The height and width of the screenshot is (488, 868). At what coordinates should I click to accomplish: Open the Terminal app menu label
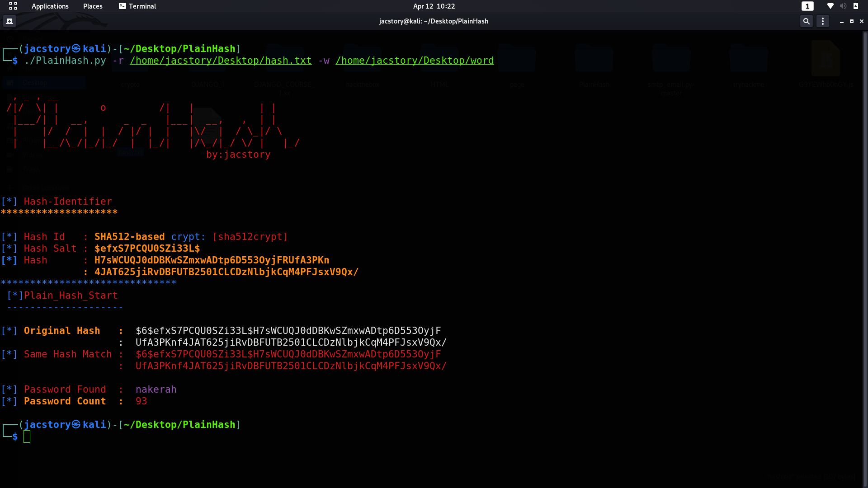click(x=142, y=6)
